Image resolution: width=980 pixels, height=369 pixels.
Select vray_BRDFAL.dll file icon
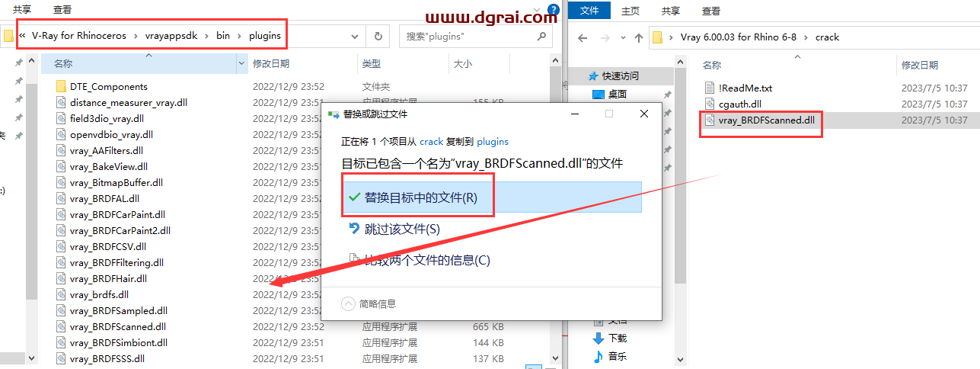click(x=62, y=198)
